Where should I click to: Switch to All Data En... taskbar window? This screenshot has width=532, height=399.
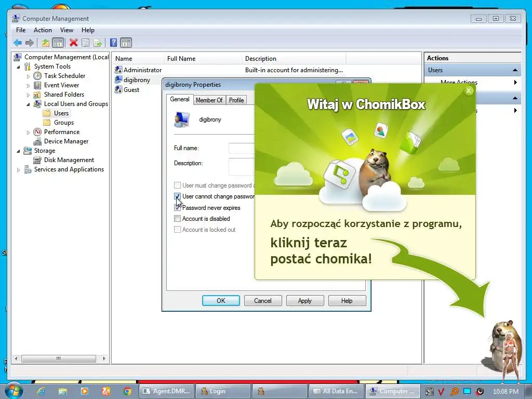(x=336, y=391)
